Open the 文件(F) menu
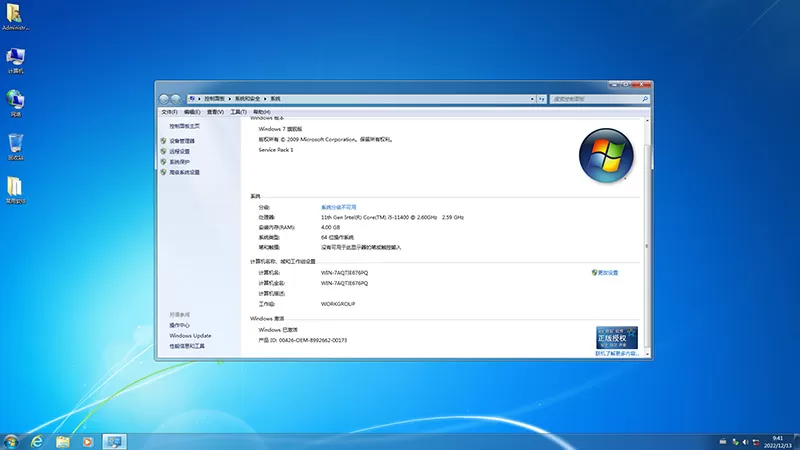Screen dimensions: 800x450 tap(169, 112)
